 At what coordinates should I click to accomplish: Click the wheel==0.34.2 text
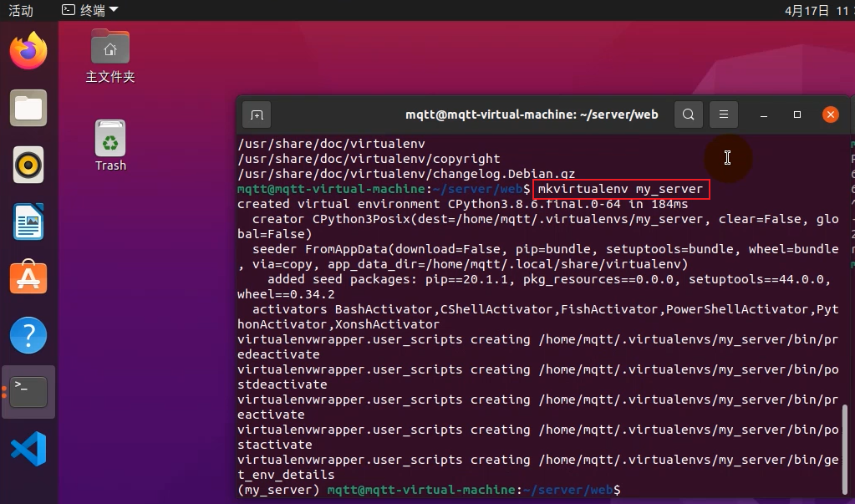(x=286, y=294)
